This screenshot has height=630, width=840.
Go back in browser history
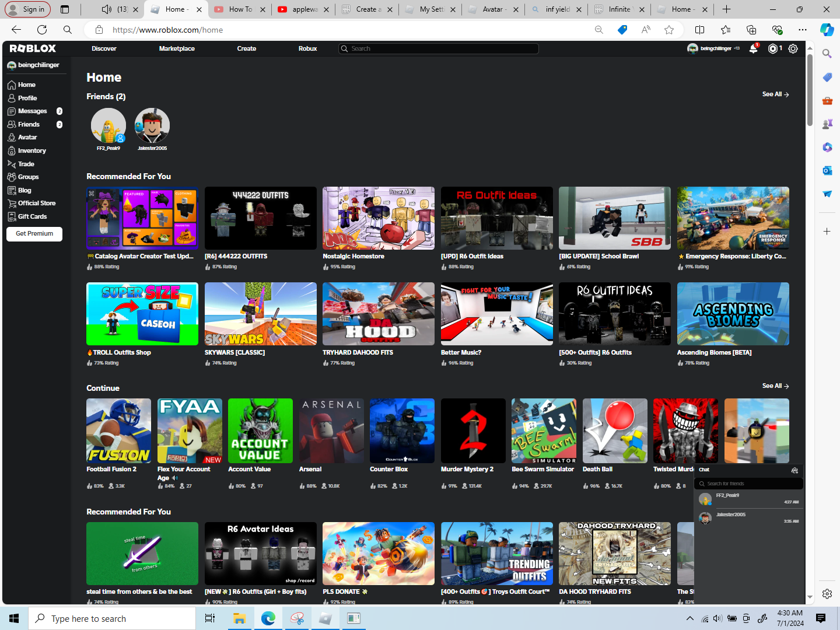(x=16, y=30)
